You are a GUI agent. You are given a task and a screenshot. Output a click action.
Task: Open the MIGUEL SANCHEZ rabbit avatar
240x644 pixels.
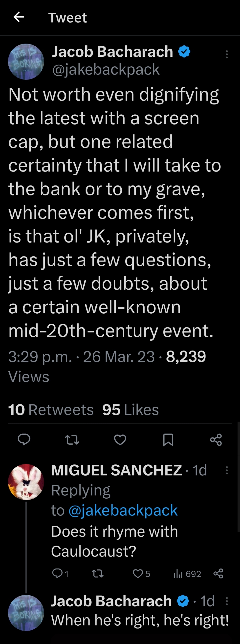click(x=26, y=482)
